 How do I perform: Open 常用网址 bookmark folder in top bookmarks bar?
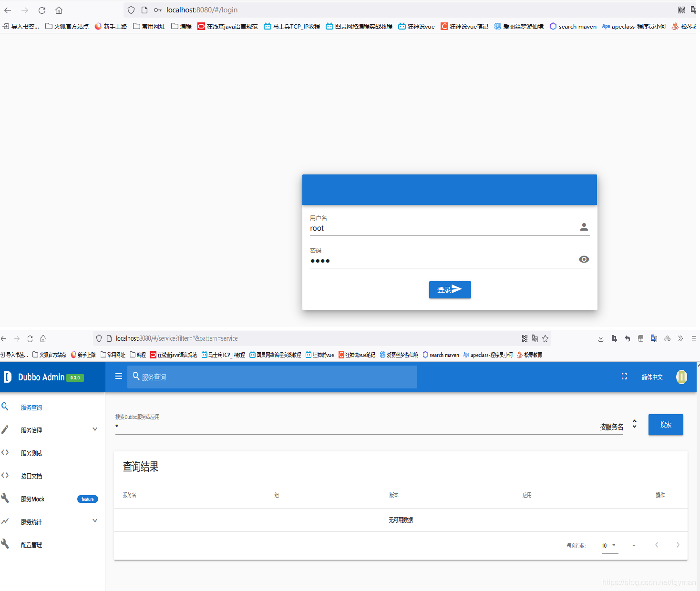(x=149, y=26)
